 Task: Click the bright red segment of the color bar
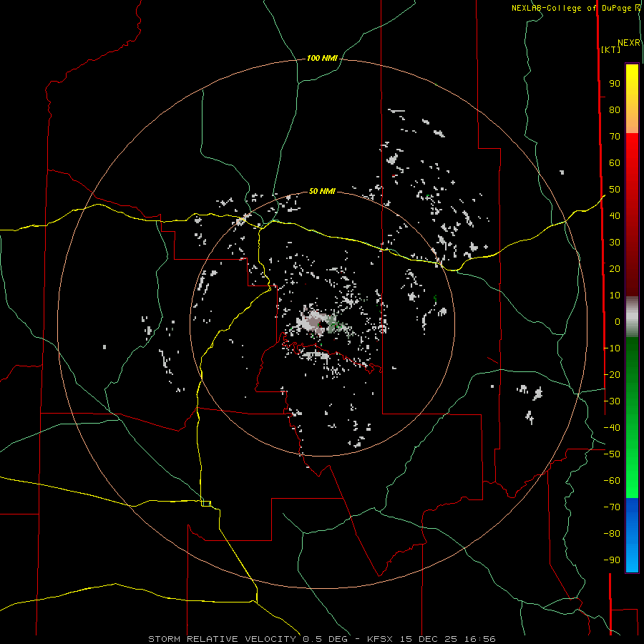coord(632,150)
